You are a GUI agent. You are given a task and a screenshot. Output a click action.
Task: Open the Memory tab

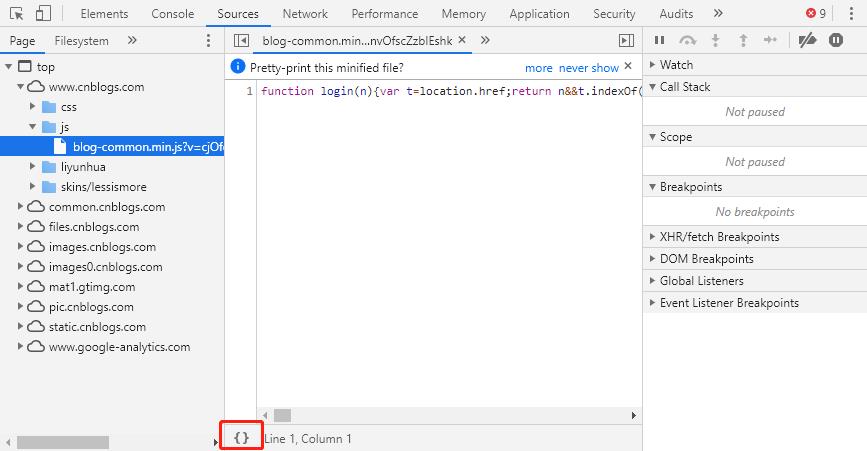pos(463,14)
